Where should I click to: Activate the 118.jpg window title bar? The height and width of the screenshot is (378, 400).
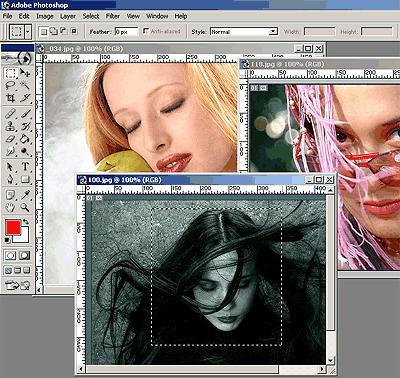pos(320,64)
